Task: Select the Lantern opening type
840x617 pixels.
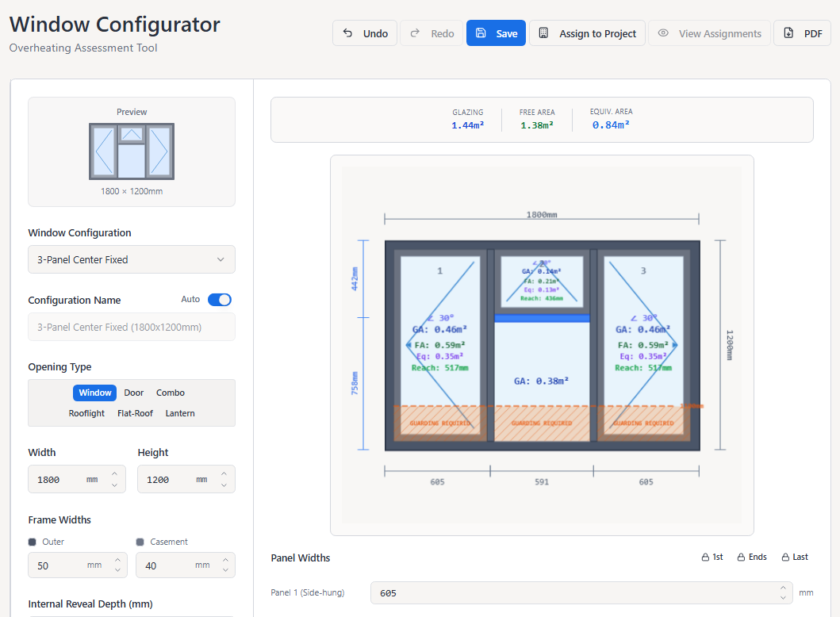Action: click(x=180, y=413)
